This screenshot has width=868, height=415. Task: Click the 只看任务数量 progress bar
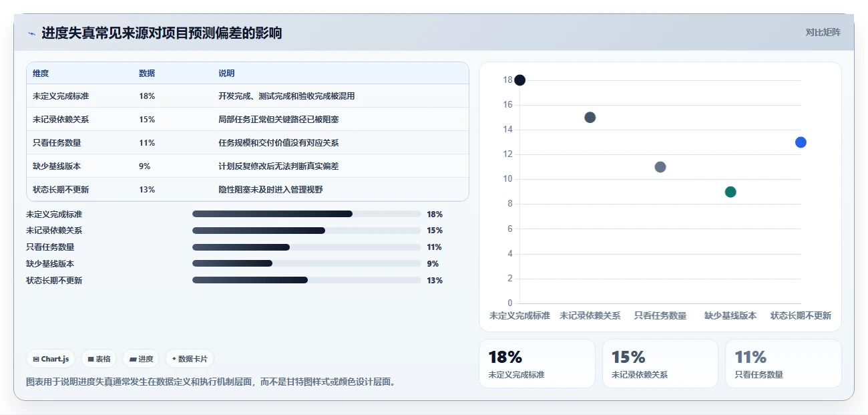pyautogui.click(x=306, y=247)
